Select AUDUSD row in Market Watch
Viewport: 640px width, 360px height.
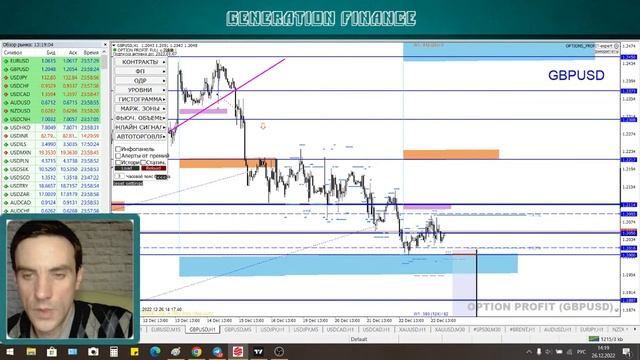point(51,102)
